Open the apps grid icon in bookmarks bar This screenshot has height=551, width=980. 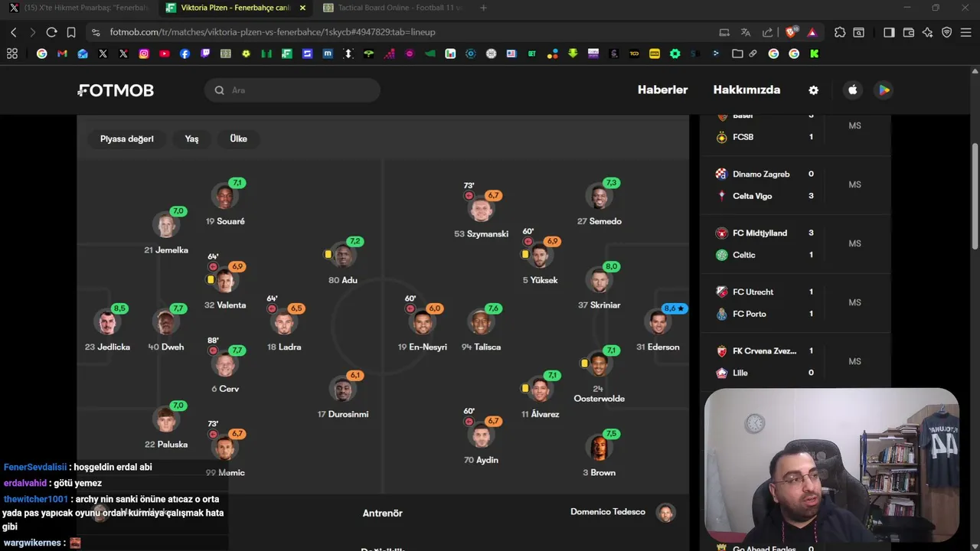coord(12,54)
